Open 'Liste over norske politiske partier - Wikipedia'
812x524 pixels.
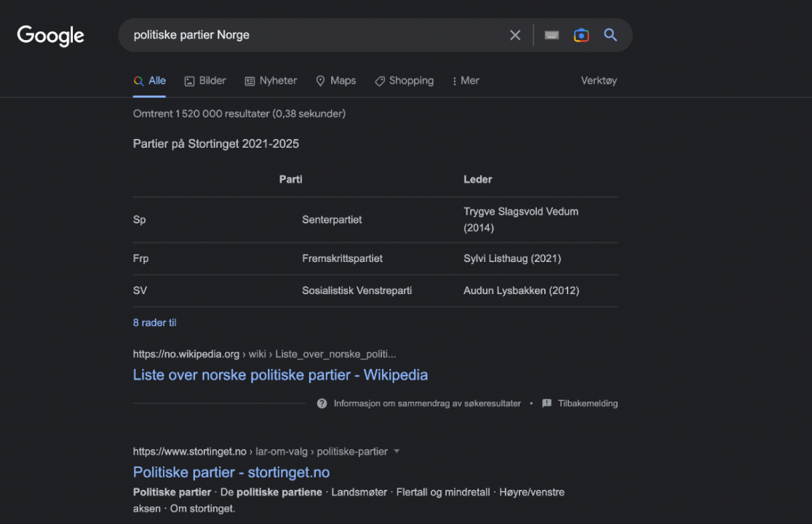click(280, 375)
